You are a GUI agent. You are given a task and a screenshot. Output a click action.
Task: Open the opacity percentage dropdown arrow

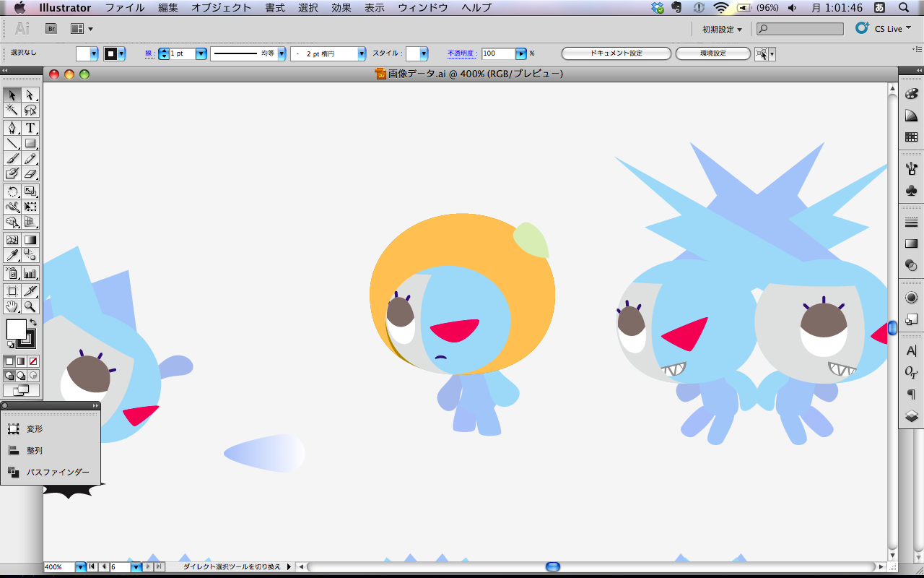click(x=521, y=53)
